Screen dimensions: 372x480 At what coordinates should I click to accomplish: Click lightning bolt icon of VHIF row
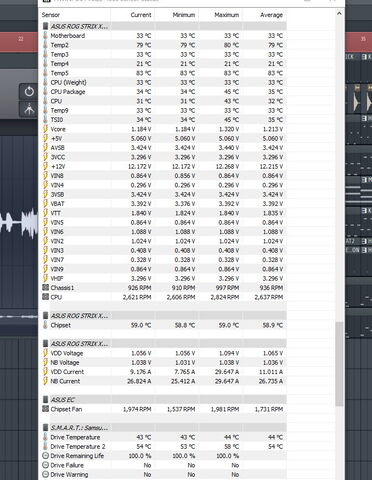click(46, 278)
